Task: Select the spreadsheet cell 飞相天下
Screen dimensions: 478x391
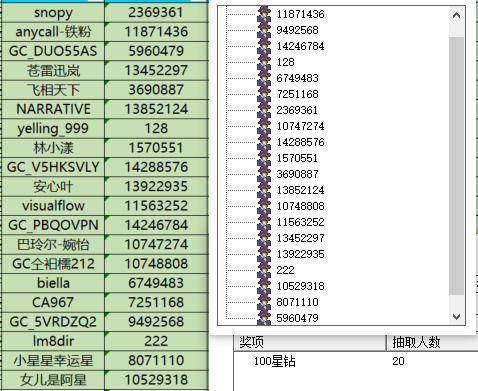Action: click(x=53, y=90)
